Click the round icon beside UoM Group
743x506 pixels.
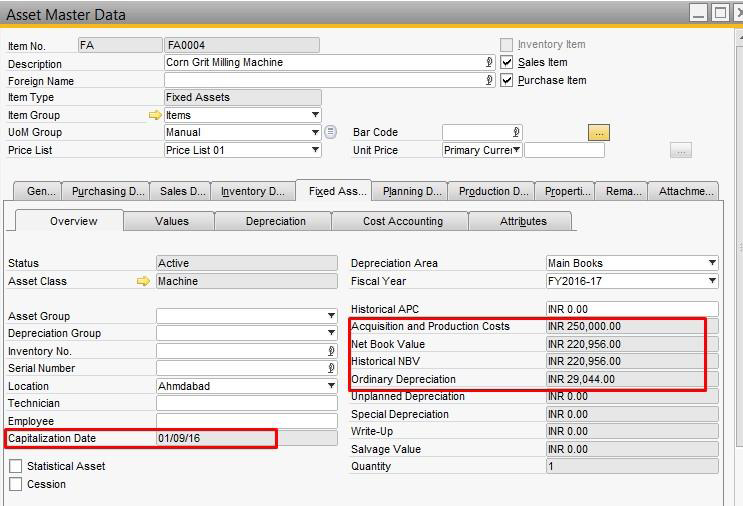tap(331, 132)
